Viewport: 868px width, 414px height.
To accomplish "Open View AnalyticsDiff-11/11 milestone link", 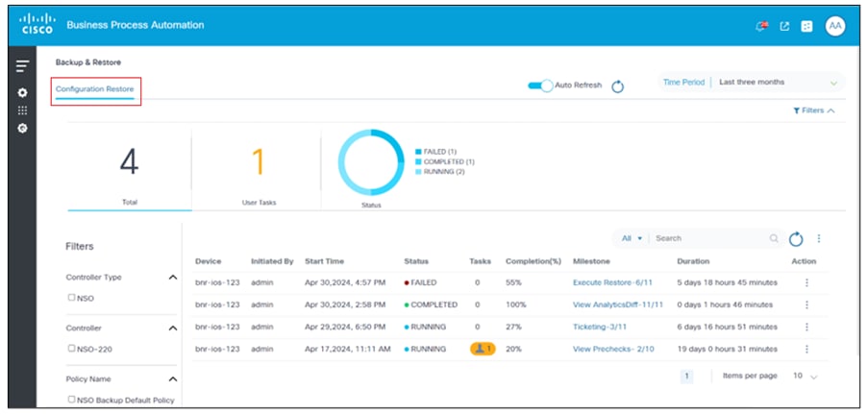I will 618,304.
